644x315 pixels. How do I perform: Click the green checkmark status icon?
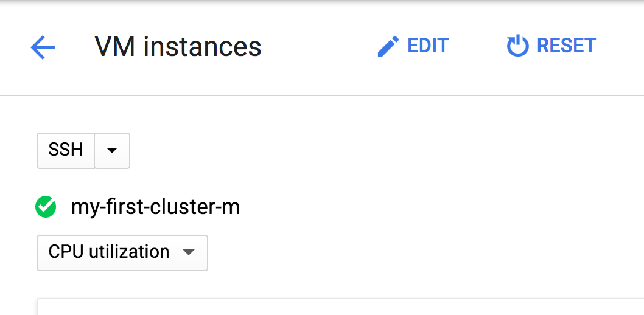point(46,207)
